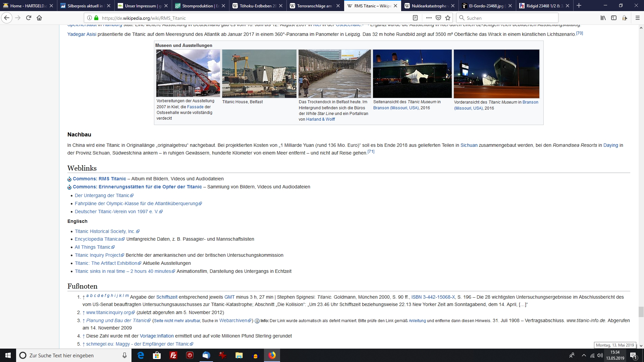Go to the browser home page
The height and width of the screenshot is (362, 644).
[x=39, y=18]
